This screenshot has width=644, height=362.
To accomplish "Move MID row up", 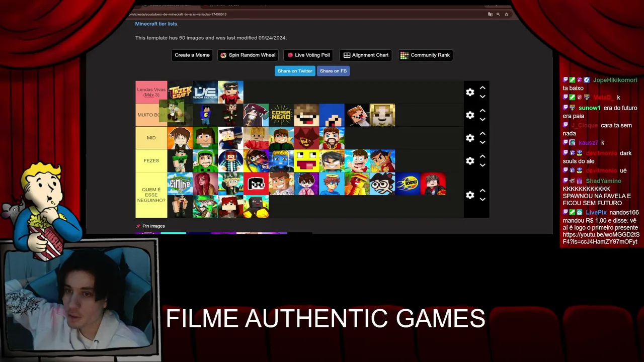I will click(482, 133).
